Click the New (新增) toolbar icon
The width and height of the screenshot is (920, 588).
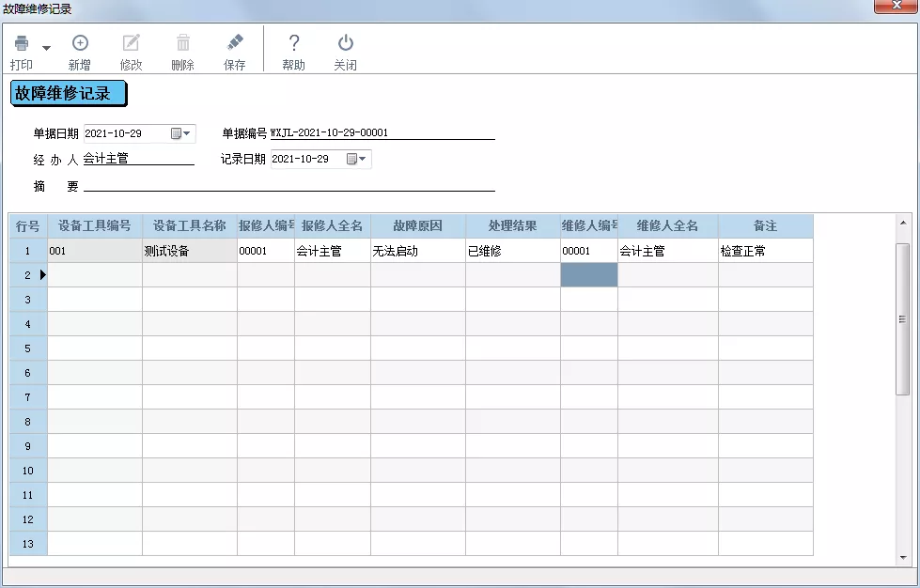80,43
